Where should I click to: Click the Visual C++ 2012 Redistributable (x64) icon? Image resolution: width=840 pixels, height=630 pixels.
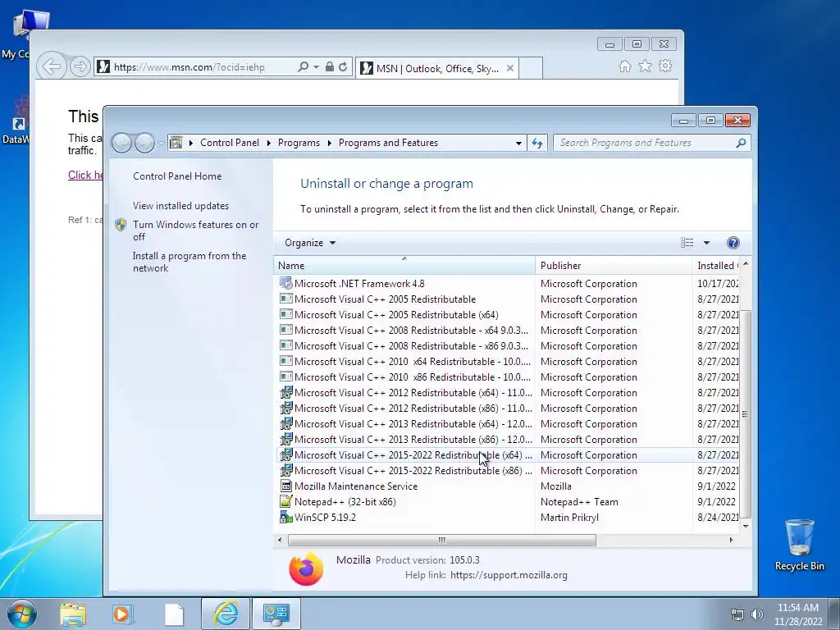[x=286, y=392]
